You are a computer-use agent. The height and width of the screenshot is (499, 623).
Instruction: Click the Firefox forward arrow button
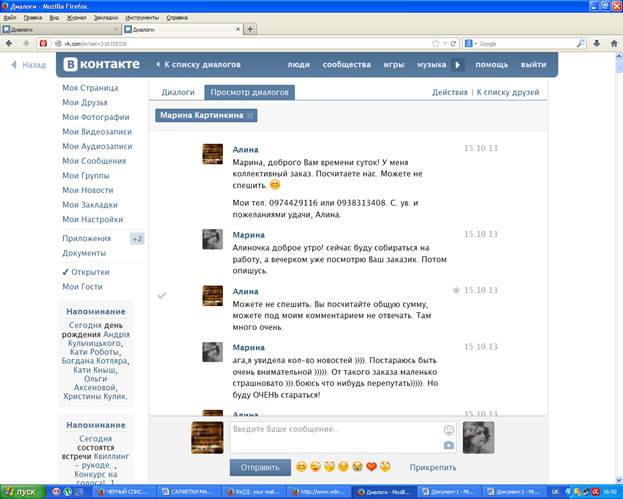[x=26, y=43]
